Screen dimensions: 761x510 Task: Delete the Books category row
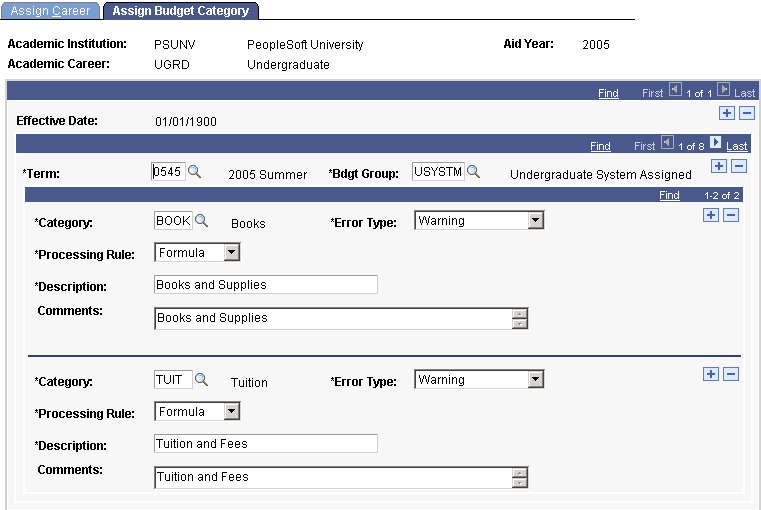click(x=731, y=215)
